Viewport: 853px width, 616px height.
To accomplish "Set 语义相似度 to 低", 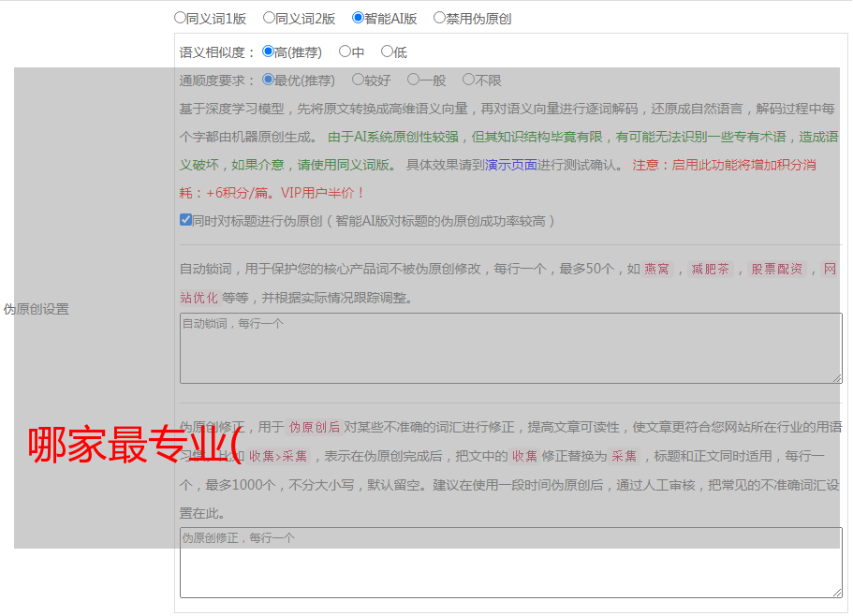I will (x=387, y=51).
